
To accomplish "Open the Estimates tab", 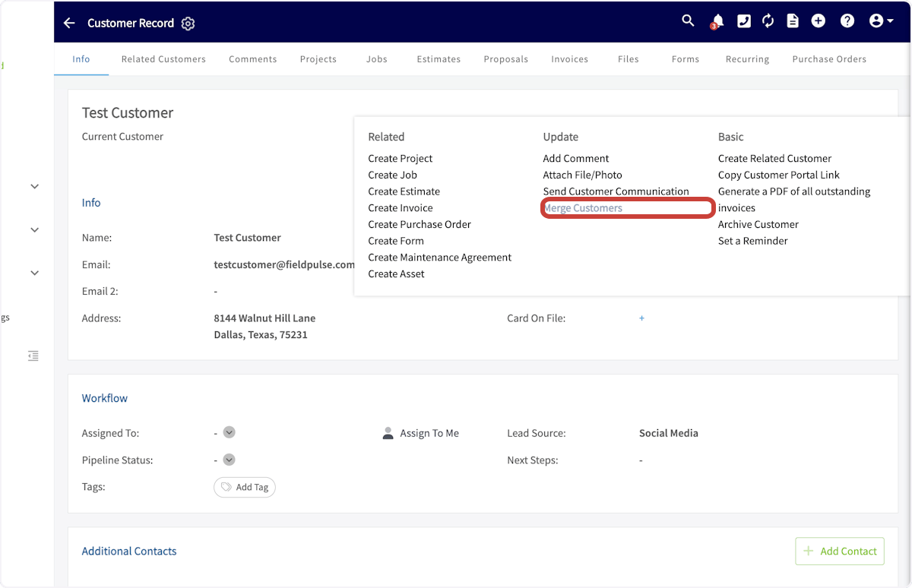I will coord(439,58).
